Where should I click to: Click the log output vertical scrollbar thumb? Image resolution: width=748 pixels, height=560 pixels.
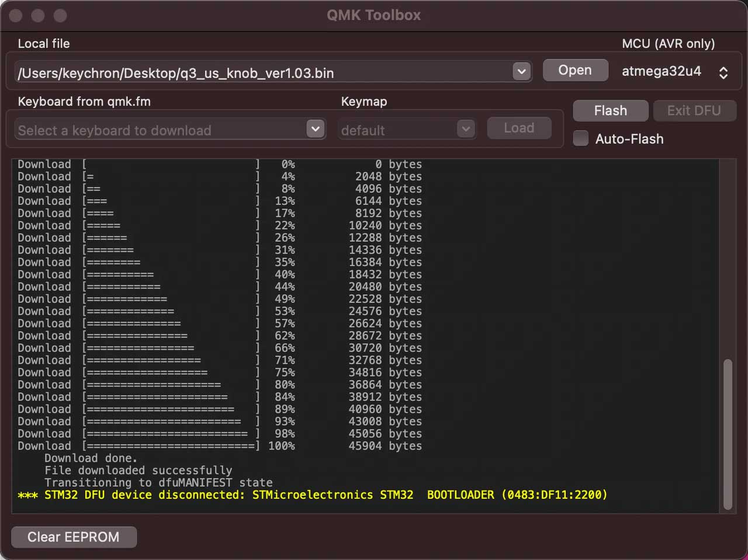[x=728, y=434]
